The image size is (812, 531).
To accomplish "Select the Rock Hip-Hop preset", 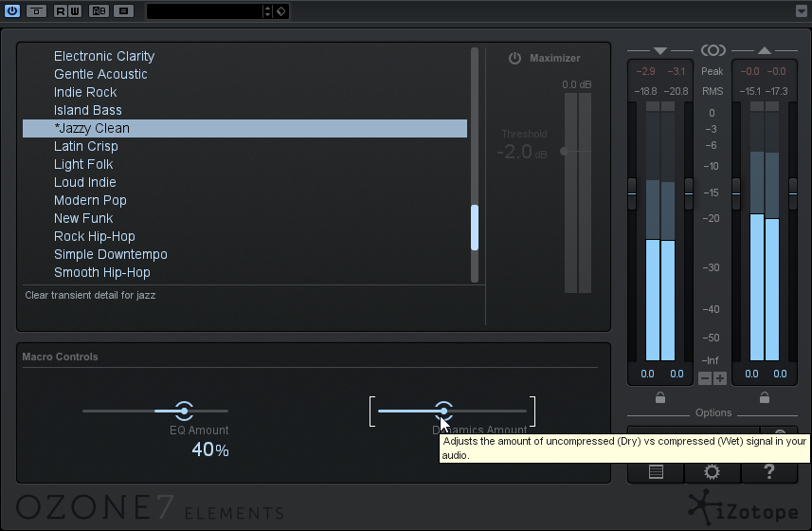I will tap(95, 236).
